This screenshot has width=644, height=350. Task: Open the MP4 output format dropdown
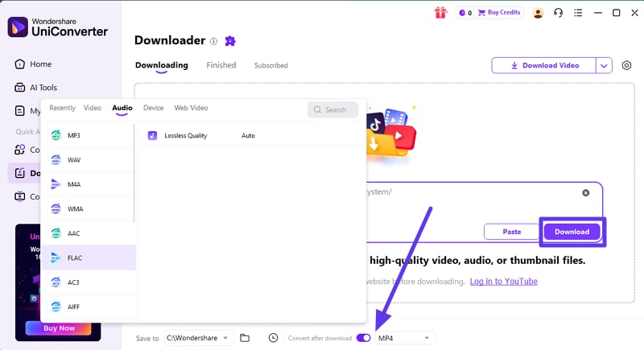pos(405,338)
